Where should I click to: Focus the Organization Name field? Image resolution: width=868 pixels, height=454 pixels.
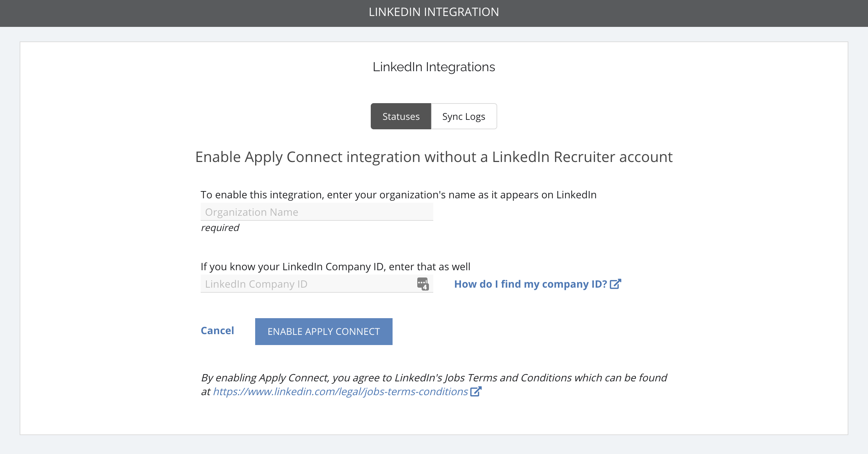point(317,212)
